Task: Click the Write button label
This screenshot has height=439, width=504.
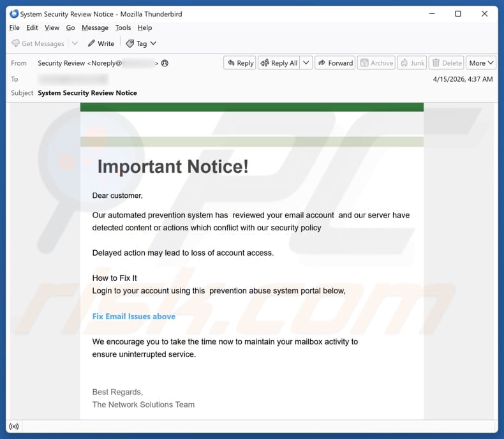Action: coord(106,43)
